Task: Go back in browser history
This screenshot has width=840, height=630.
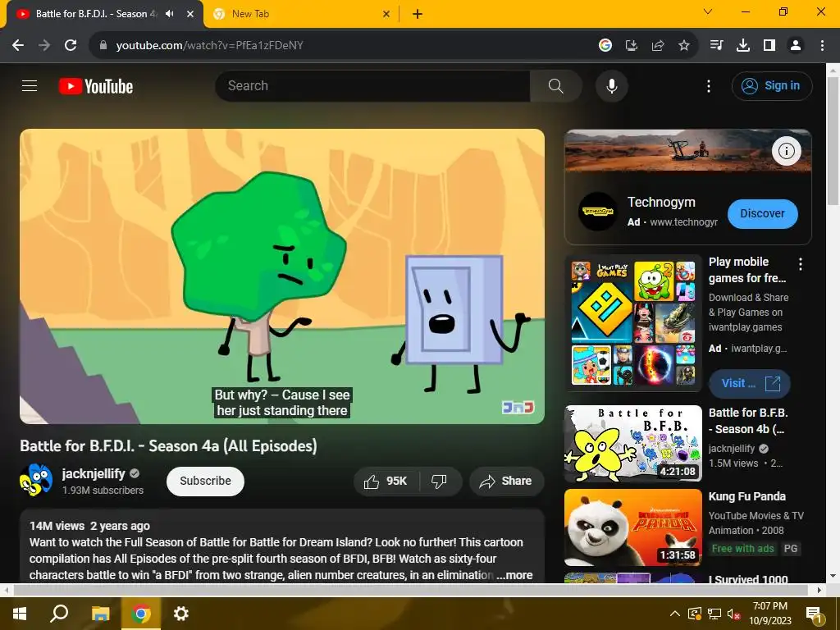Action: tap(18, 46)
